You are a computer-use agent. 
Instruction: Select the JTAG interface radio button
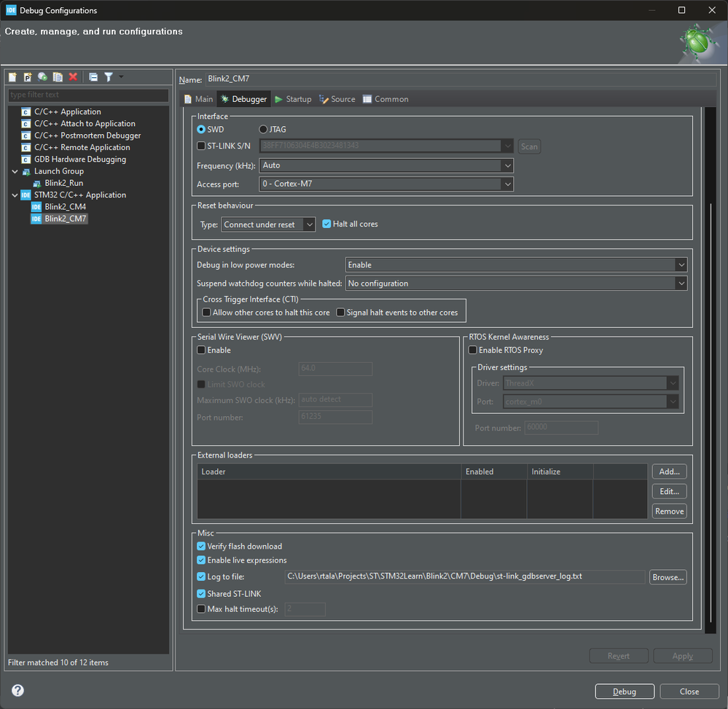pos(263,130)
